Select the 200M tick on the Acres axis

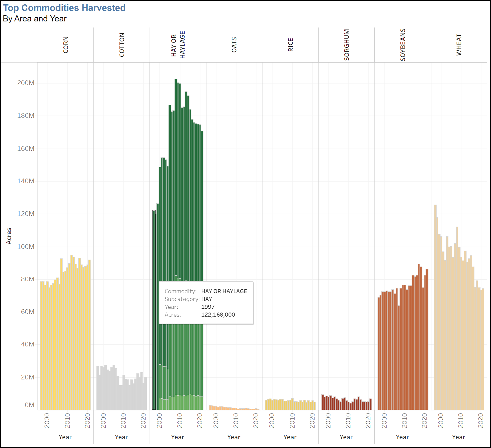pos(26,83)
